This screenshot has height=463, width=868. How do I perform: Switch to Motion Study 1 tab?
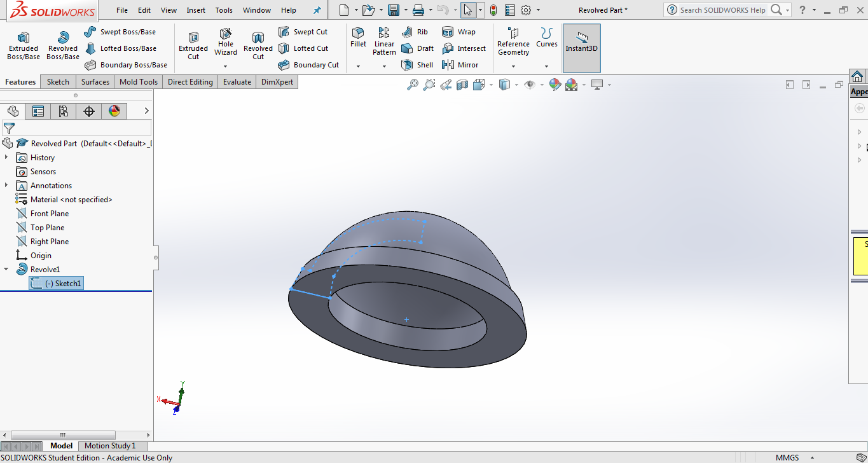click(x=110, y=446)
